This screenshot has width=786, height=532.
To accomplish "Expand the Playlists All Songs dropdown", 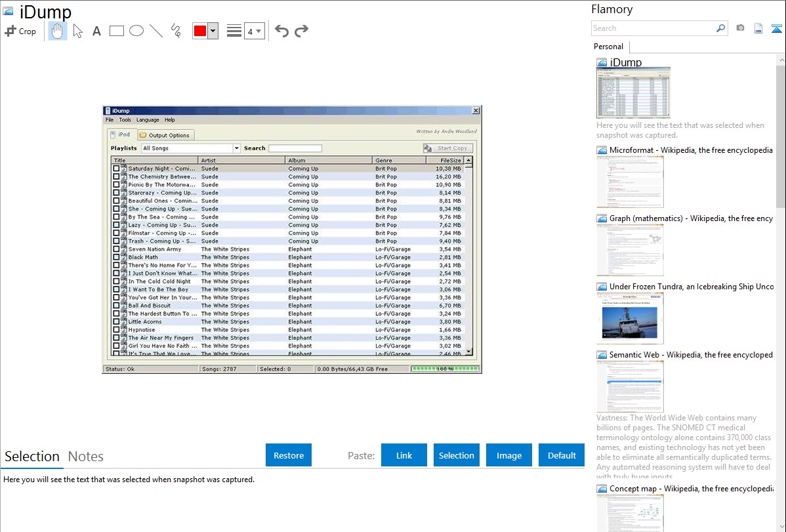I will point(236,148).
